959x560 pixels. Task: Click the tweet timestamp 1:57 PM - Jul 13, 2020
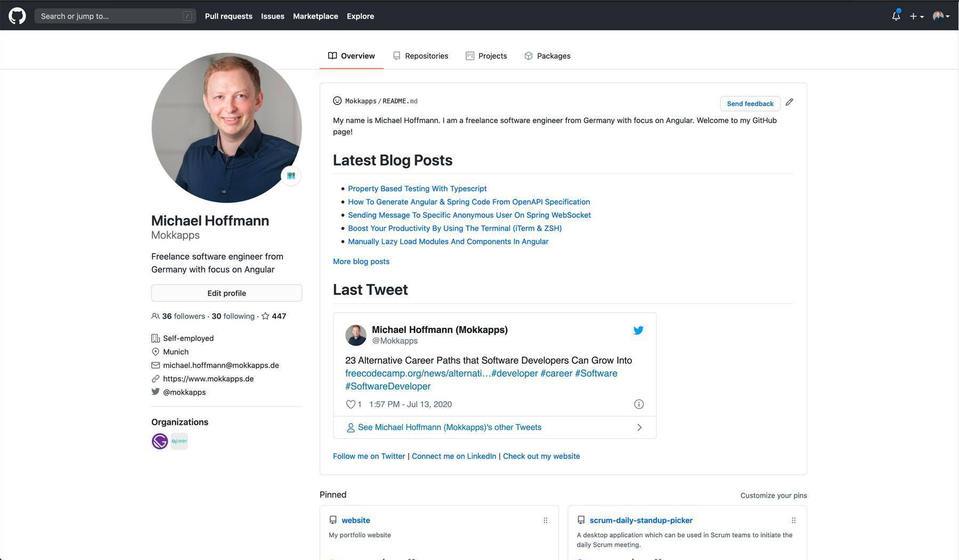[410, 404]
